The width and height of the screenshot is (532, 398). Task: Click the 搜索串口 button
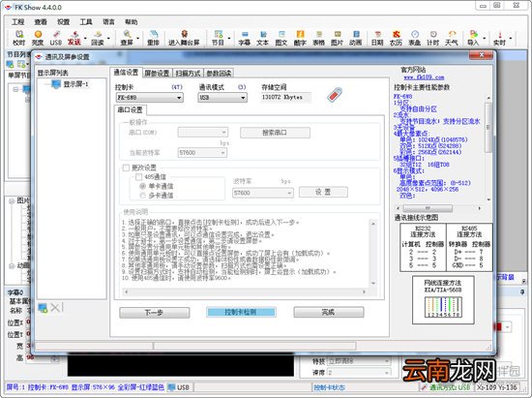pyautogui.click(x=275, y=133)
